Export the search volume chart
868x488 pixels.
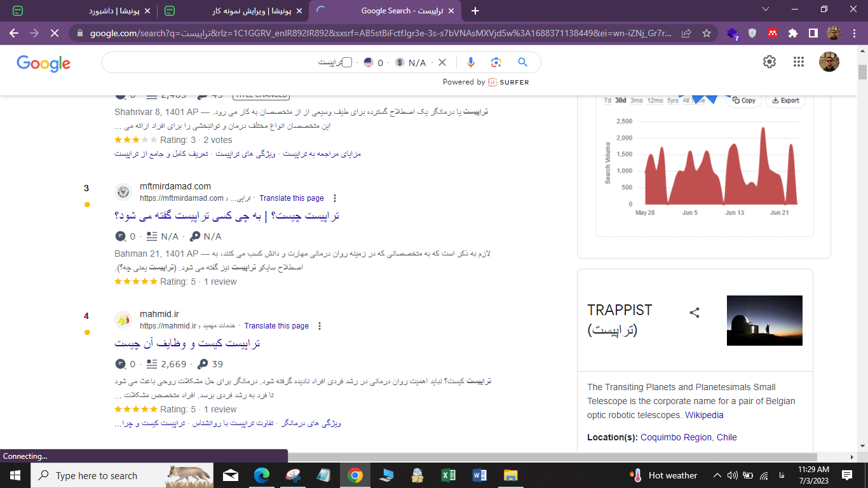click(x=785, y=100)
